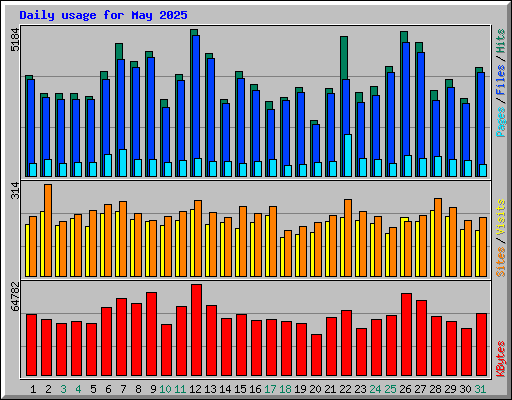Click the orange Sites bar for day 28
Image resolution: width=512 pixels, height=400 pixels.
[x=438, y=237]
